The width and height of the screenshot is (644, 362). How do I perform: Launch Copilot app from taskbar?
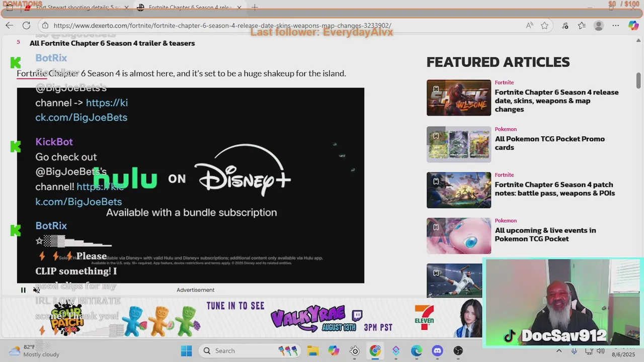click(334, 351)
